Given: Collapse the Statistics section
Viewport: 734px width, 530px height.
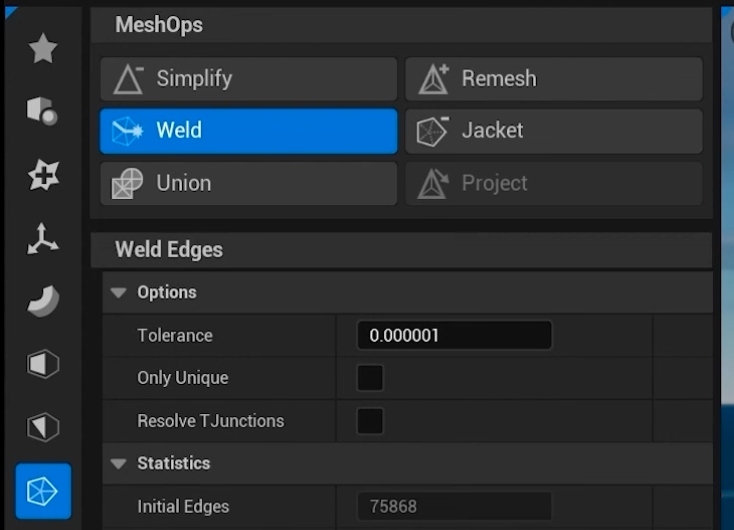Looking at the screenshot, I should (119, 464).
